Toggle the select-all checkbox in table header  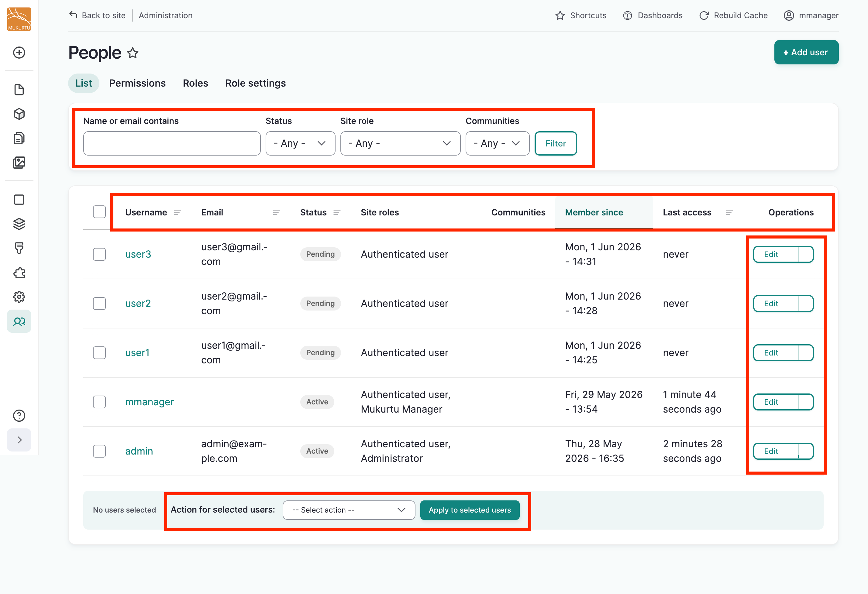[x=99, y=212]
